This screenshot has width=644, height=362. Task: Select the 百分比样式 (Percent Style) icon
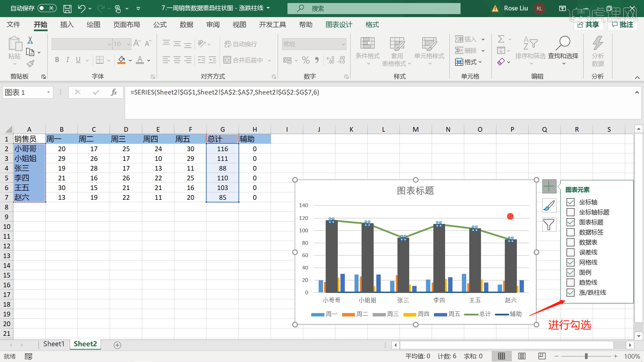(306, 60)
